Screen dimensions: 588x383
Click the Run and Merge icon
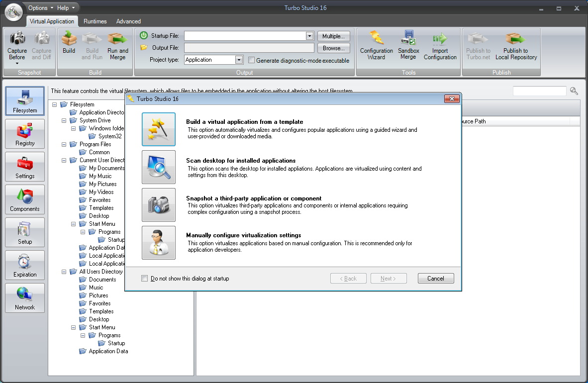(x=118, y=46)
